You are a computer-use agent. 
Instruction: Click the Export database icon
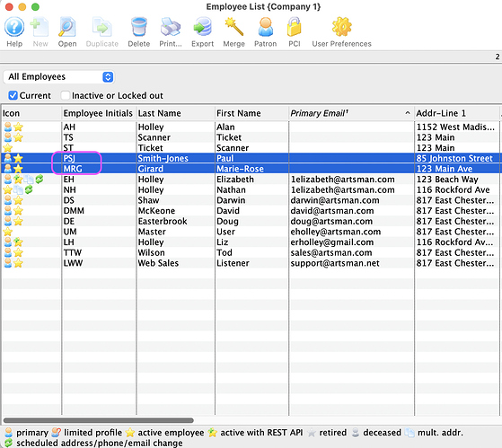(x=203, y=27)
